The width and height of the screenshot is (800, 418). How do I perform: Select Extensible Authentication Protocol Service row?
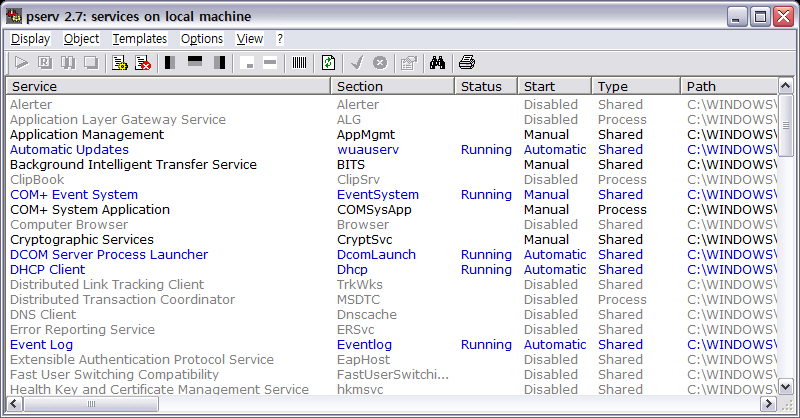click(x=392, y=360)
